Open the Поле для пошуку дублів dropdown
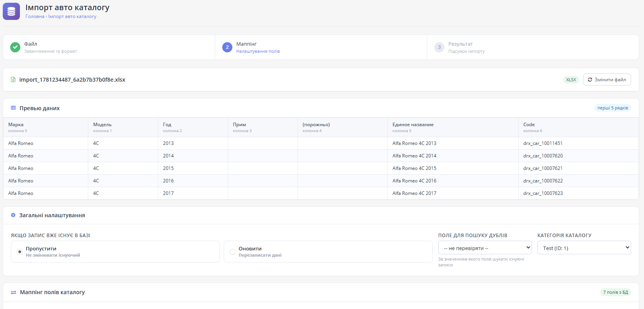This screenshot has width=644, height=309. (485, 248)
